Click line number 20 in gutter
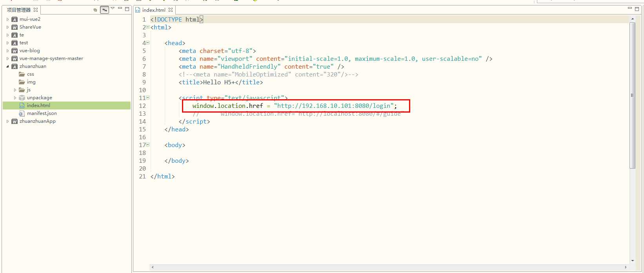The width and height of the screenshot is (644, 273). [142, 168]
